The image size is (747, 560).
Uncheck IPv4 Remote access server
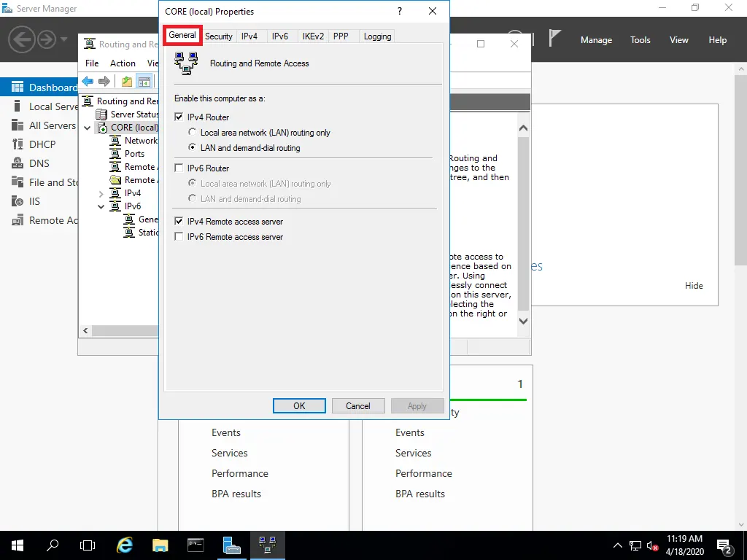click(x=179, y=222)
